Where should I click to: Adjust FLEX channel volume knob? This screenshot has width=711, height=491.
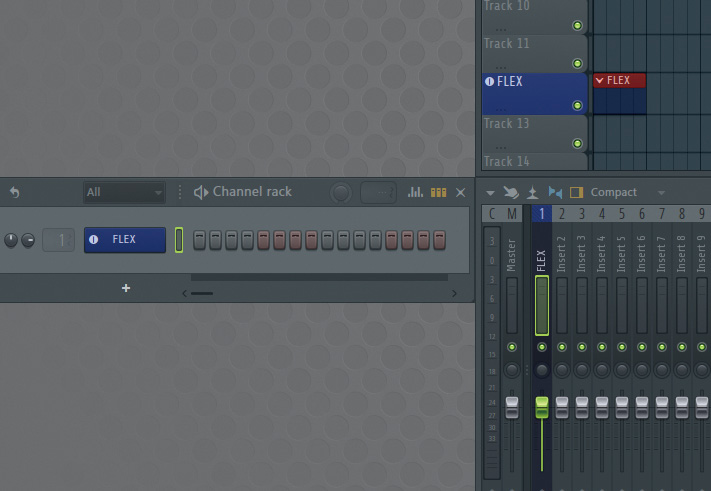(28, 240)
